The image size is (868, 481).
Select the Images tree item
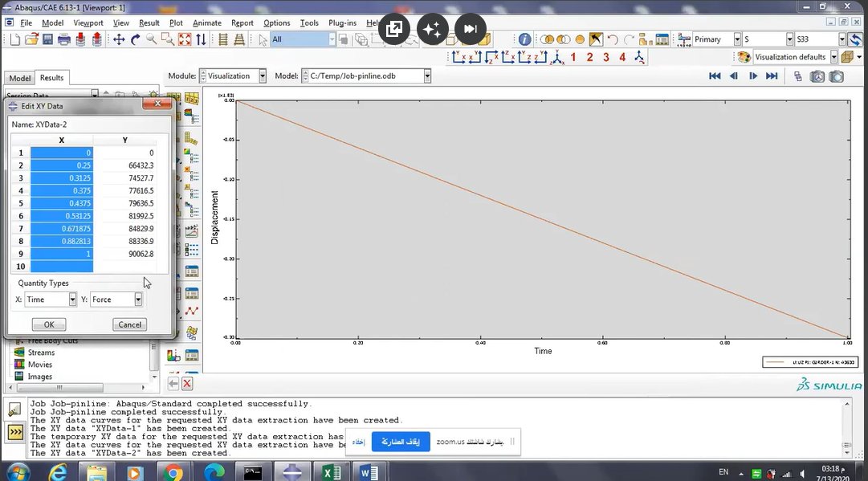[40, 377]
